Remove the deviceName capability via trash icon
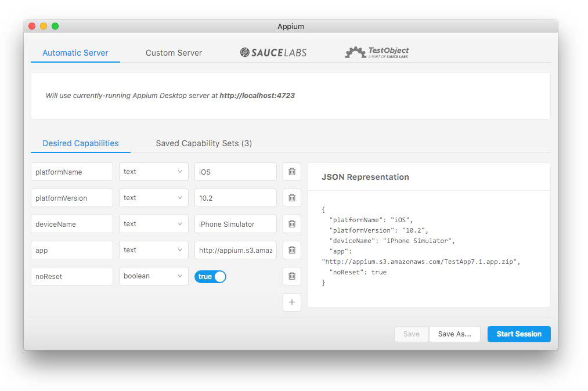The image size is (588, 391). (x=291, y=224)
